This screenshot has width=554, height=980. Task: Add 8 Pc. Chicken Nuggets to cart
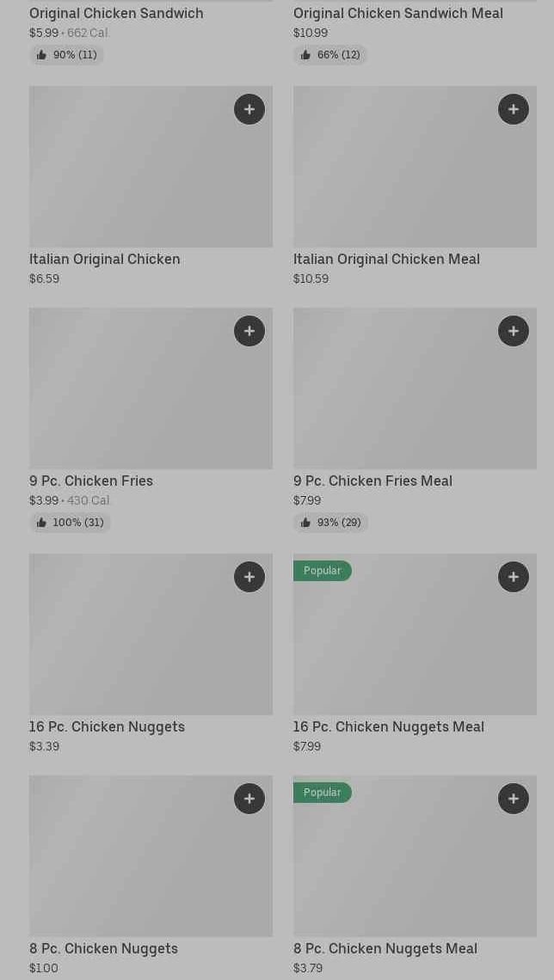point(249,799)
